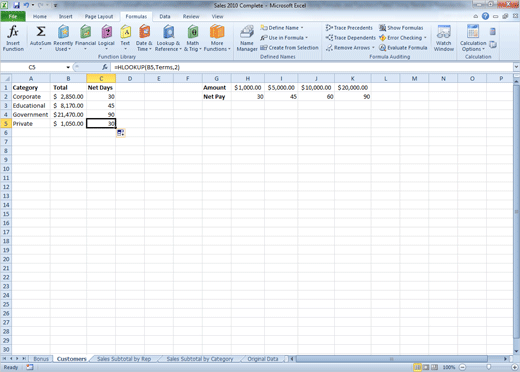Image resolution: width=520 pixels, height=372 pixels.
Task: Click inside the formula bar
Action: click(x=312, y=67)
